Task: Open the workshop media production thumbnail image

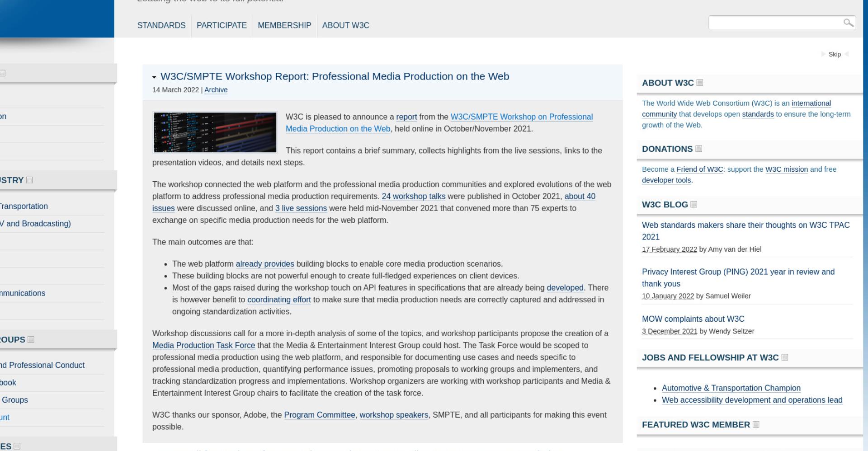Action: click(215, 132)
